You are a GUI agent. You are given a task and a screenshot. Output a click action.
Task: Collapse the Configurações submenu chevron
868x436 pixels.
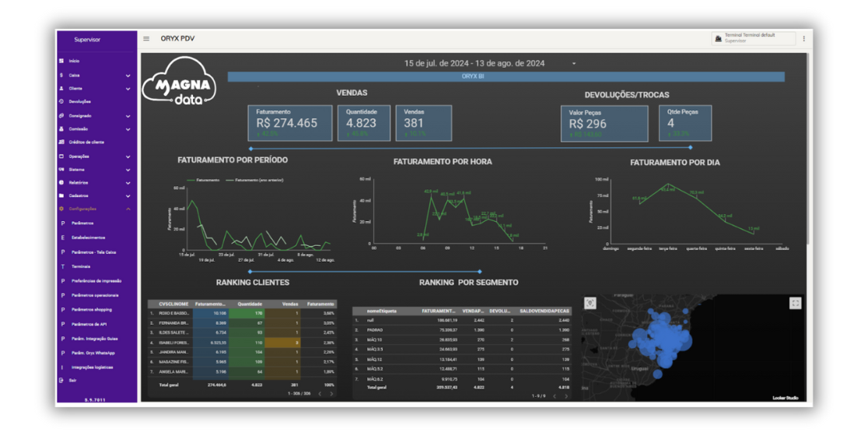click(128, 209)
